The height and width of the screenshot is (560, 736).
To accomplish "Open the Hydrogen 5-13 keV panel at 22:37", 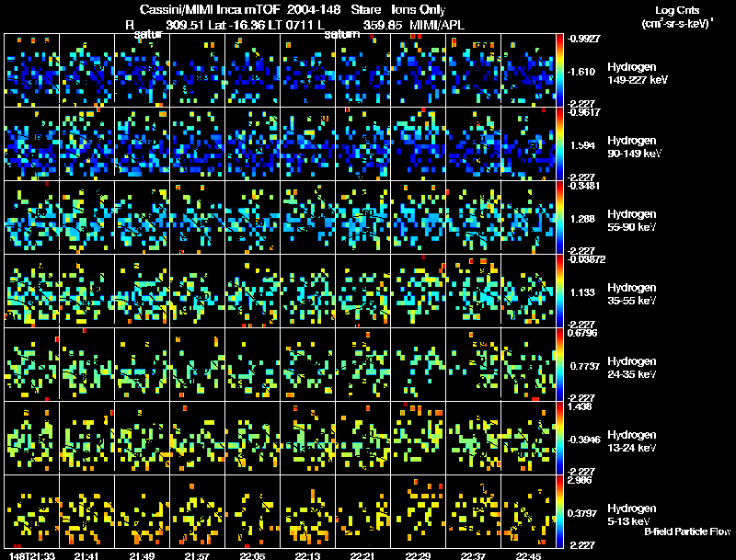I will [473, 511].
